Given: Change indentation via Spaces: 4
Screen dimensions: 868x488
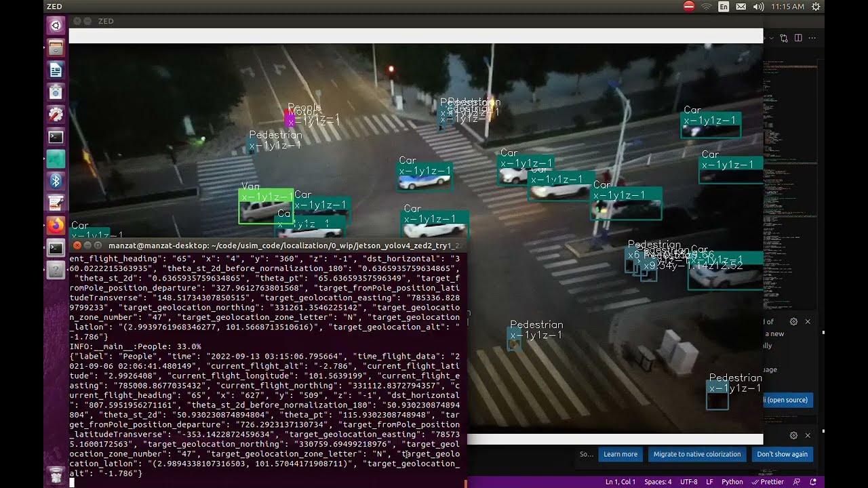Looking at the screenshot, I should click(658, 482).
